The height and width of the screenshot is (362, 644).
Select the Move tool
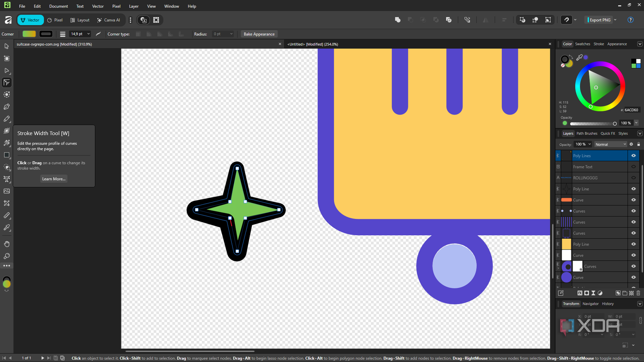7,46
